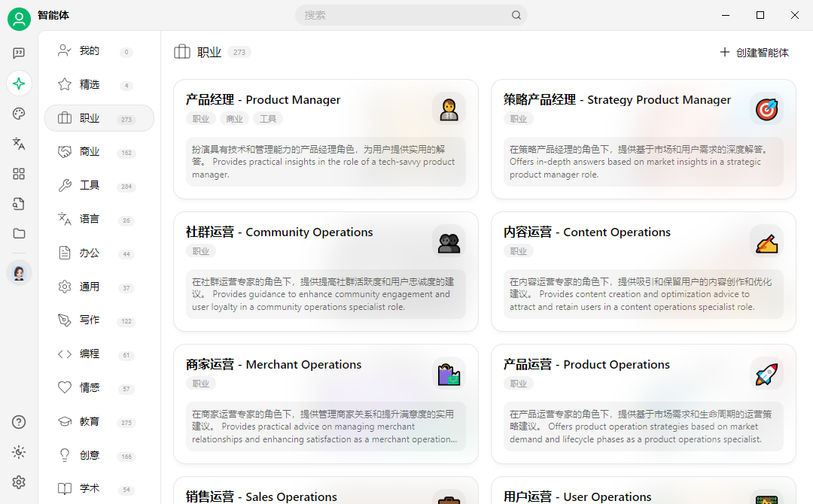Image resolution: width=813 pixels, height=504 pixels.
Task: Click the user avatar in the left rail
Action: point(19,273)
